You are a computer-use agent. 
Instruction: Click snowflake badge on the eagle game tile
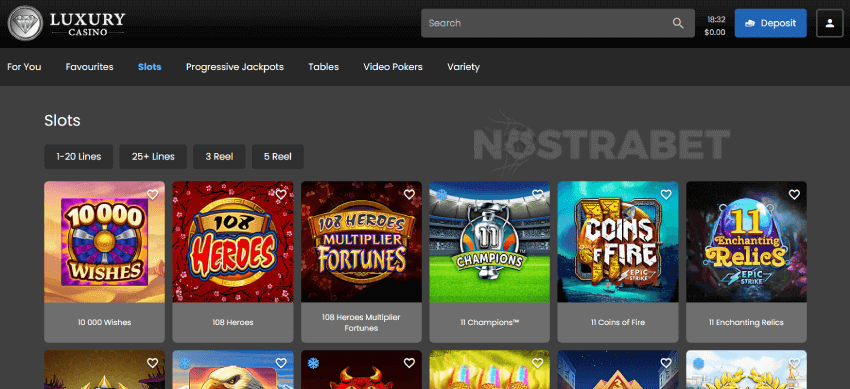[x=185, y=363]
